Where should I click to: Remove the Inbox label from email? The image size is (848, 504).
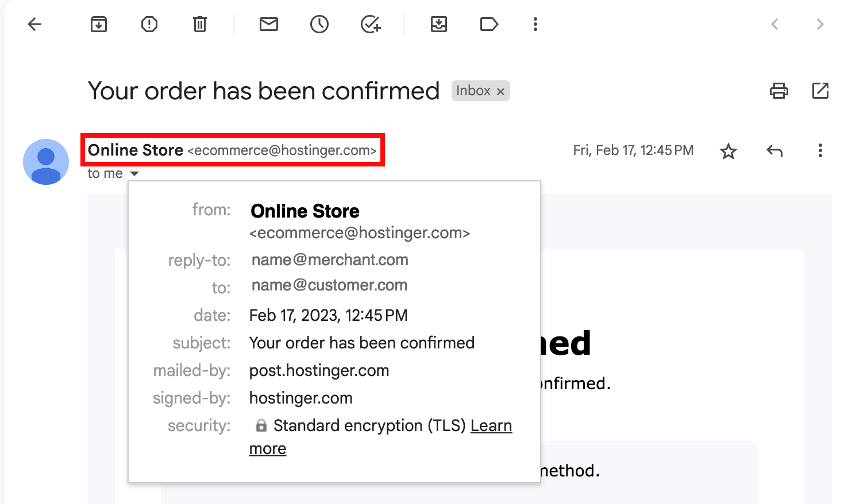pyautogui.click(x=500, y=91)
